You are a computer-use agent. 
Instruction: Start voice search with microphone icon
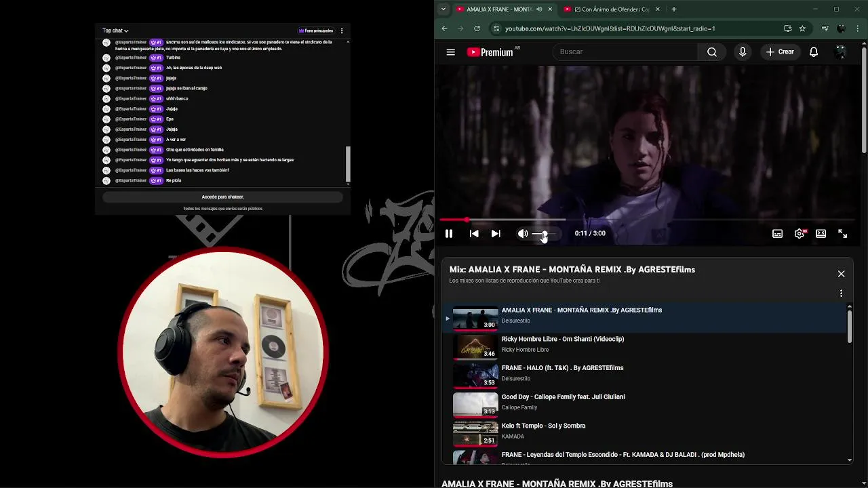tap(743, 52)
